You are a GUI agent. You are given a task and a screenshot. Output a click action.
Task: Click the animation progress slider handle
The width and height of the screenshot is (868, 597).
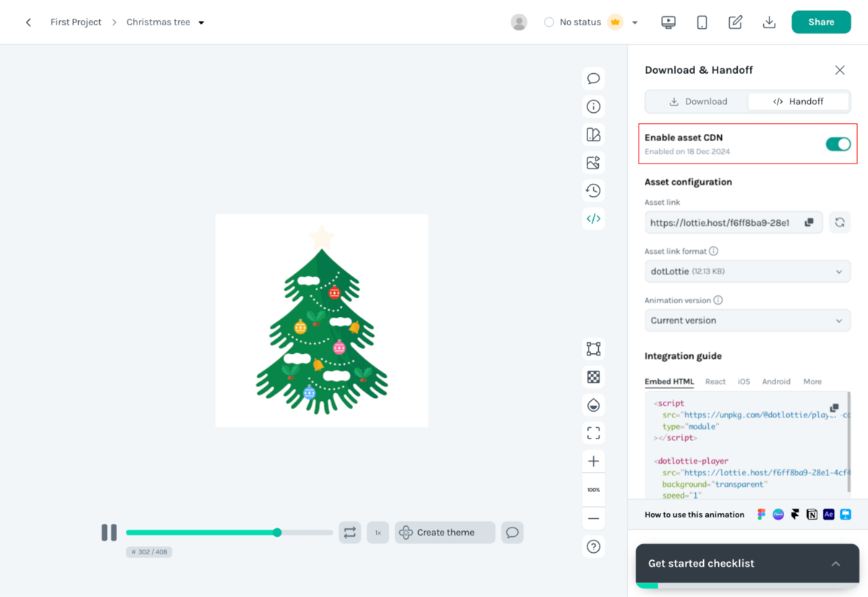pos(277,533)
